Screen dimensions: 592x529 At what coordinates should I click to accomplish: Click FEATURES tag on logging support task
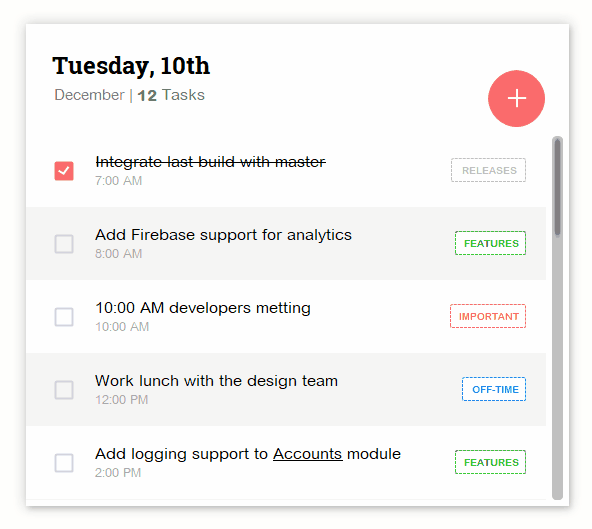[490, 462]
